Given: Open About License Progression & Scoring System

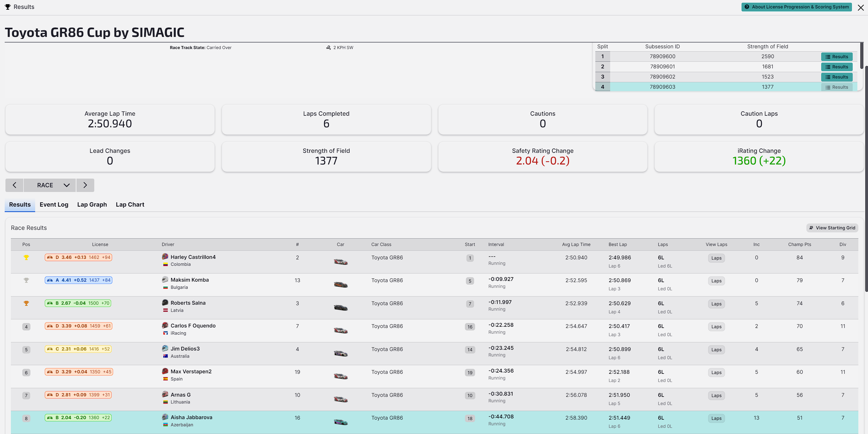Looking at the screenshot, I should (796, 7).
